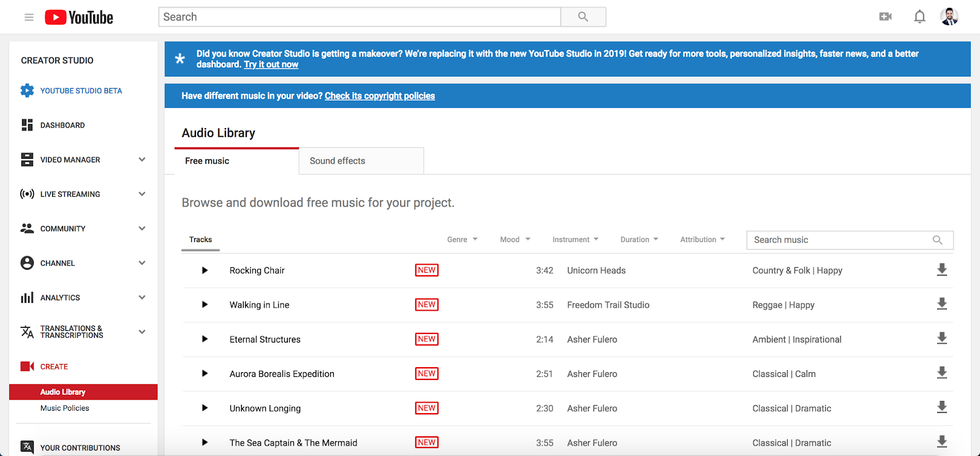Expand the Analytics section
The image size is (980, 456).
pos(142,298)
